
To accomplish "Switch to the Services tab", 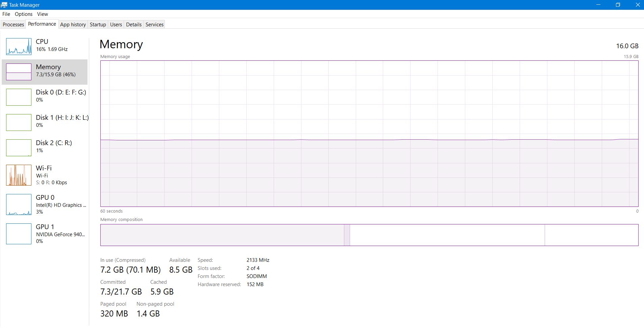I will tap(154, 24).
